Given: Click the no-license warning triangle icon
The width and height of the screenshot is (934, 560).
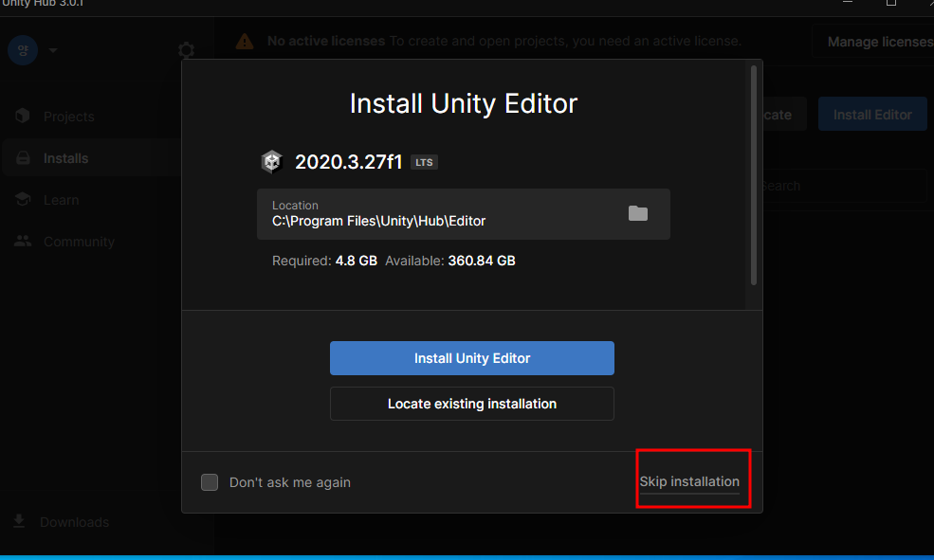Looking at the screenshot, I should click(x=245, y=41).
